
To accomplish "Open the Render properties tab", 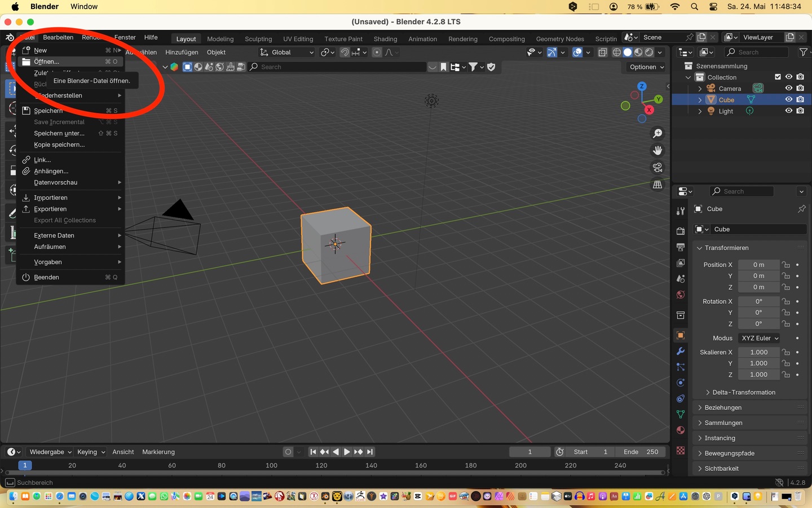I will (x=681, y=231).
